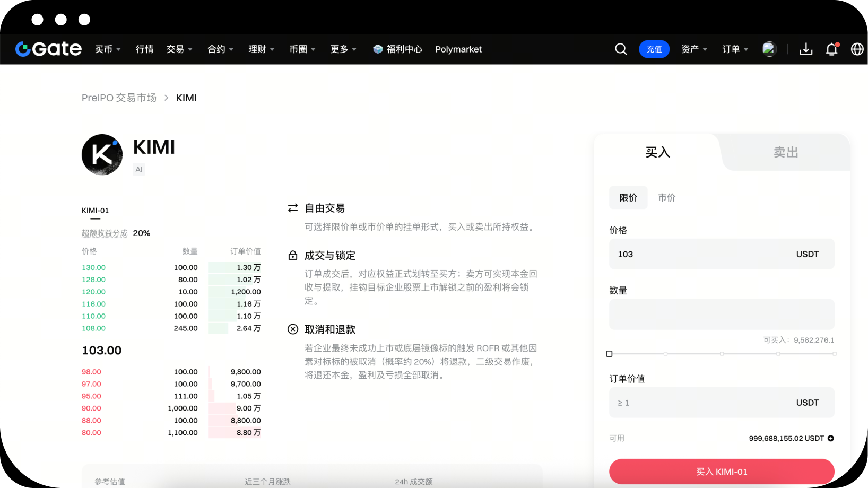
Task: Select the 90.00 bid price row
Action: pyautogui.click(x=171, y=408)
